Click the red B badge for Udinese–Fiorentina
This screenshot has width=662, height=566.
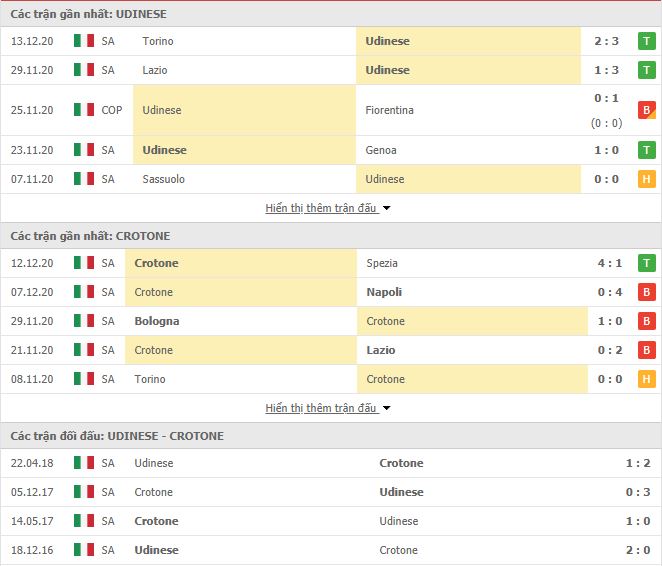[647, 110]
